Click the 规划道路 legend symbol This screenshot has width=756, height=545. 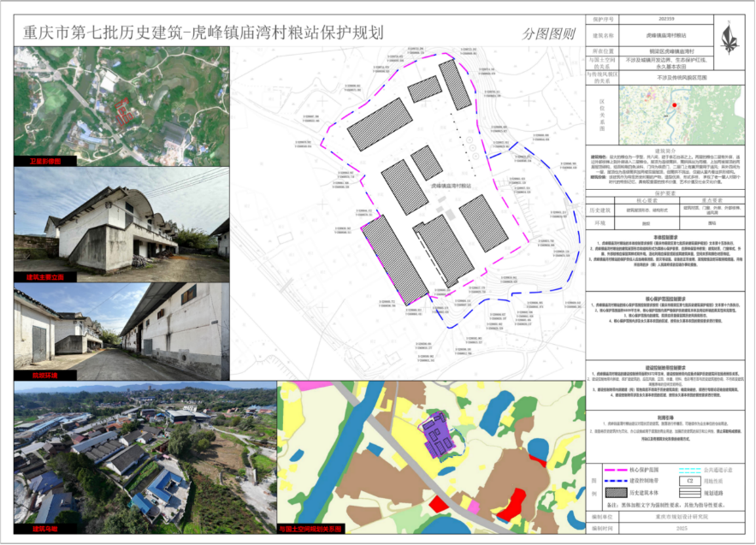point(688,493)
